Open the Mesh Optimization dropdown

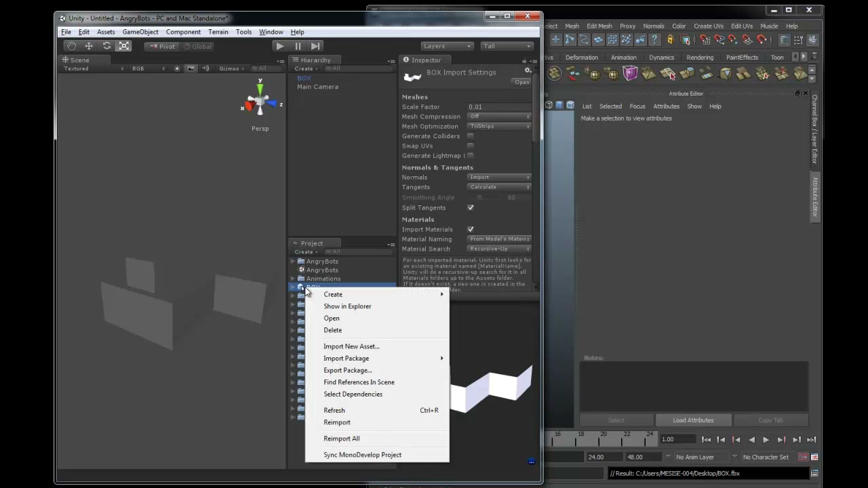coord(499,126)
